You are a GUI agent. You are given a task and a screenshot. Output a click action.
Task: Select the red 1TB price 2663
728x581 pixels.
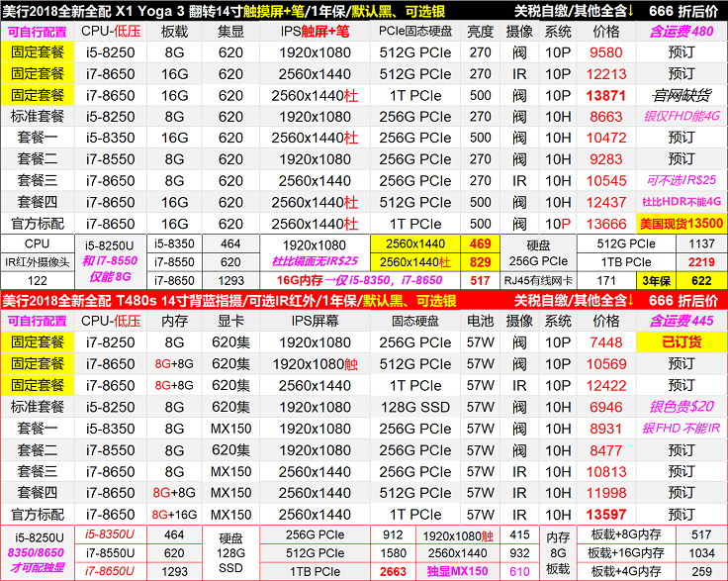point(393,572)
